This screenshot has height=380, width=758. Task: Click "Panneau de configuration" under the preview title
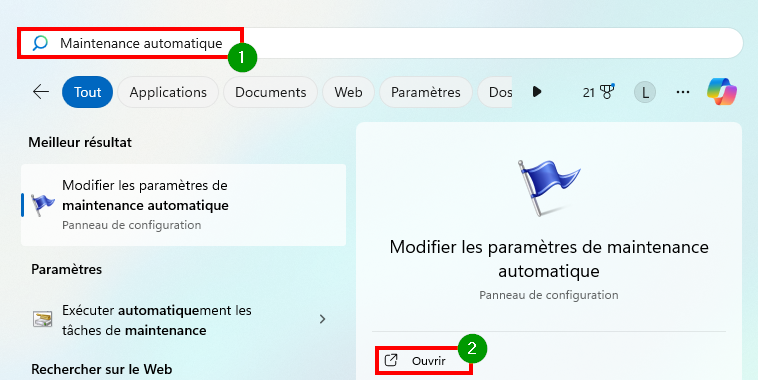point(549,295)
